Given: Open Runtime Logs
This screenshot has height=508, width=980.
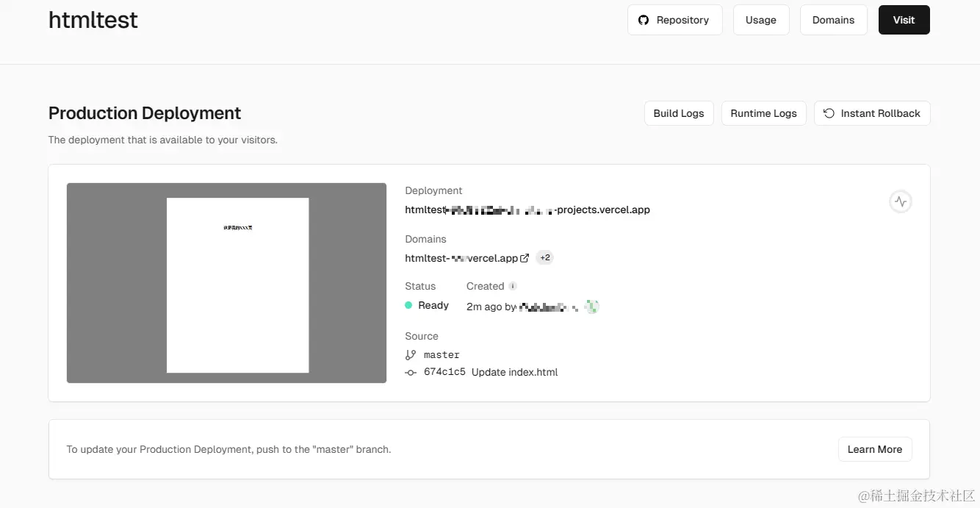Looking at the screenshot, I should [x=763, y=113].
